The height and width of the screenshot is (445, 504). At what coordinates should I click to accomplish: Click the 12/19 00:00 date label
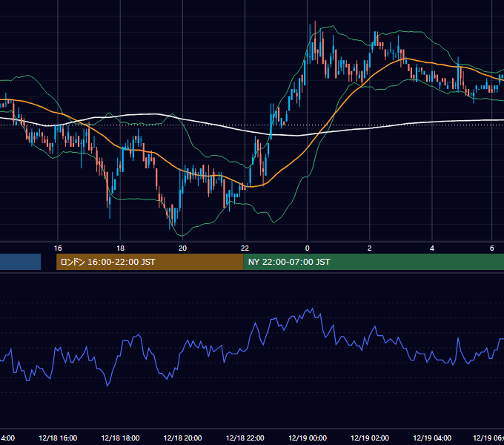[308, 438]
